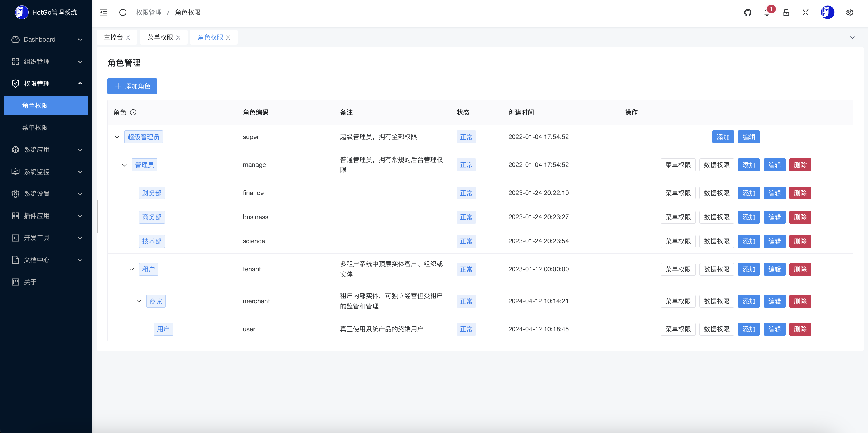The image size is (868, 433).
Task: Toggle fullscreen mode icon
Action: [805, 12]
